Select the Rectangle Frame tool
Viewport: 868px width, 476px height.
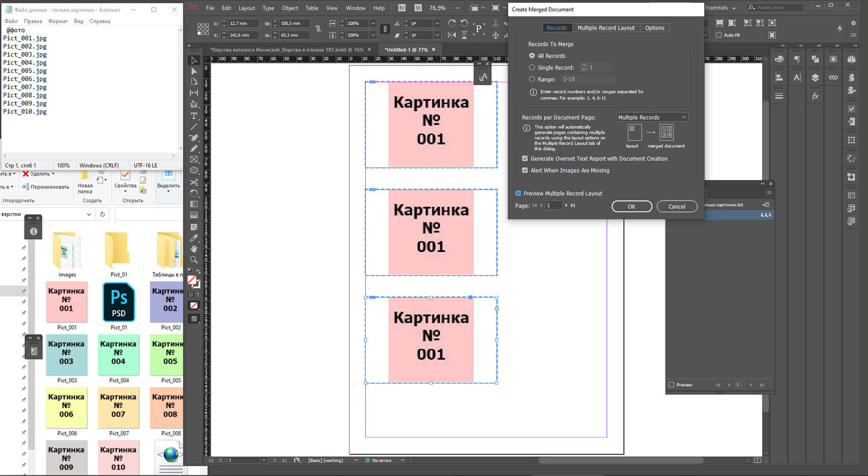point(194,160)
